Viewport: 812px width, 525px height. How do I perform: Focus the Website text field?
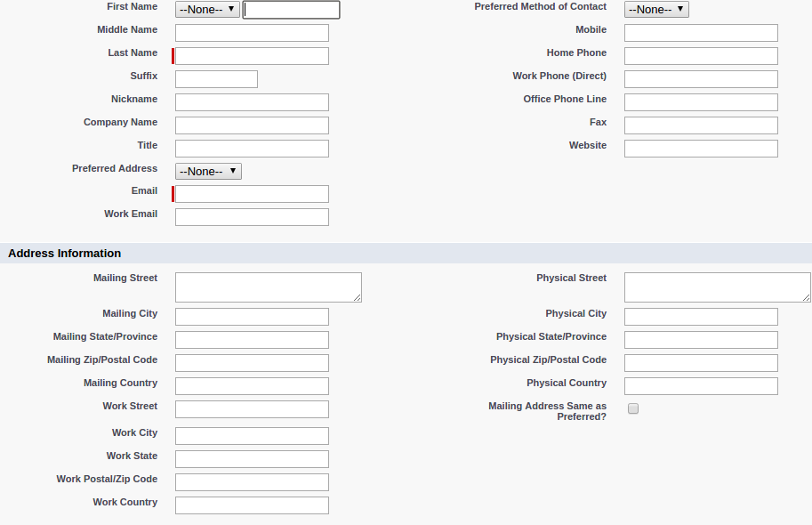(x=701, y=149)
